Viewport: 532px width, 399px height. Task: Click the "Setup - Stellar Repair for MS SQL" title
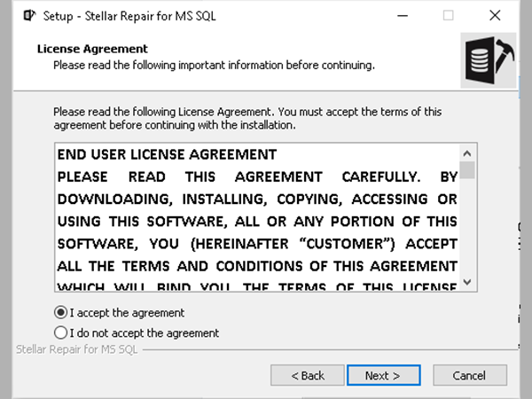point(129,16)
